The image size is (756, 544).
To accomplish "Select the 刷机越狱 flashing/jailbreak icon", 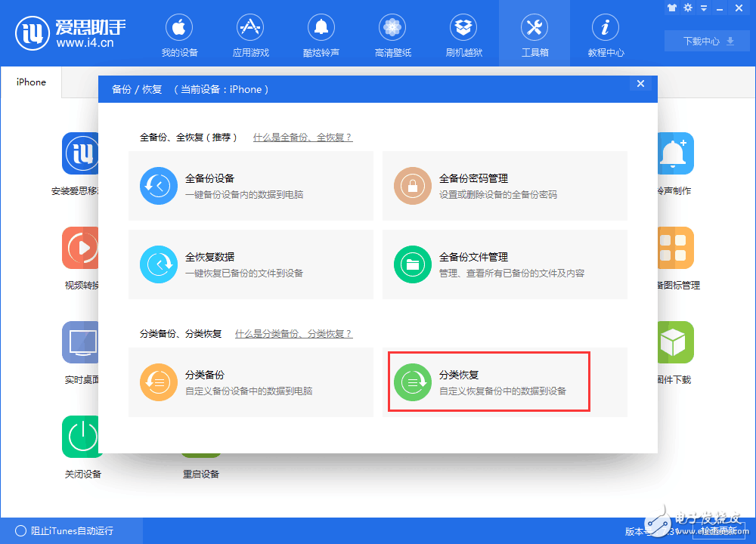I will pyautogui.click(x=463, y=34).
